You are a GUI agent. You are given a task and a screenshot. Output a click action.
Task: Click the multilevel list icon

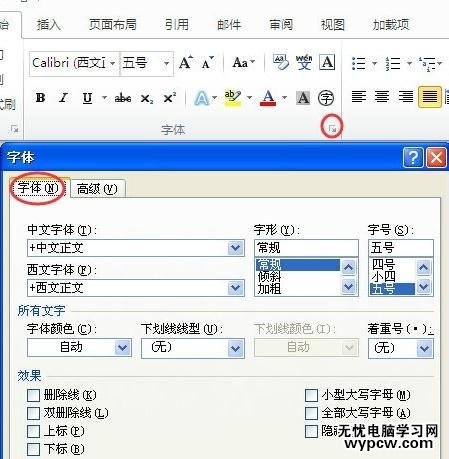click(x=427, y=63)
